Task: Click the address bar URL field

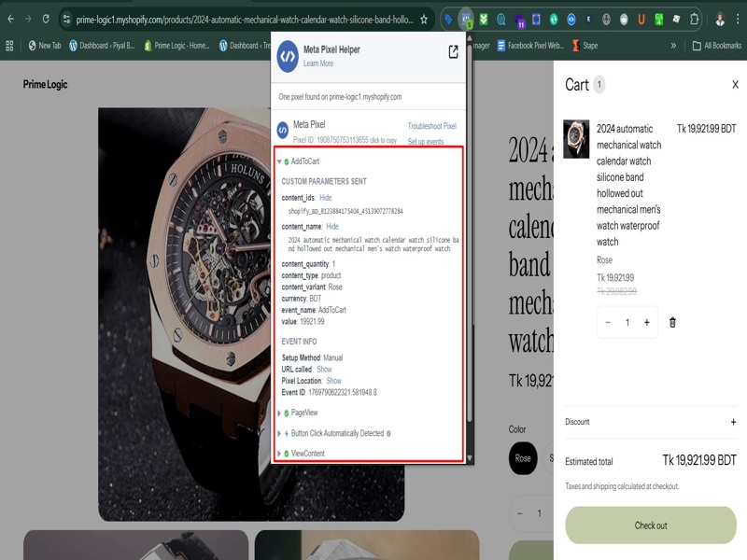Action: pos(245,20)
